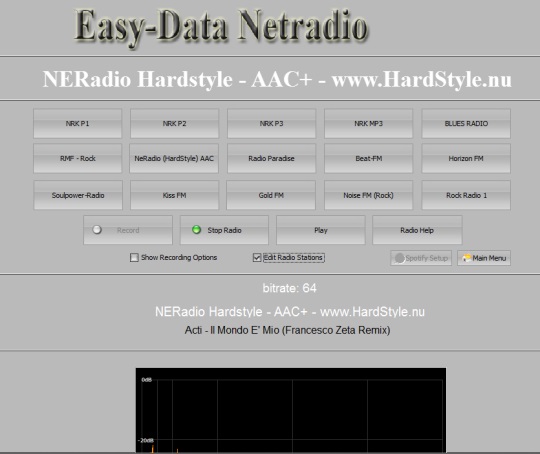The width and height of the screenshot is (540, 454).
Task: Select NeRadio (HardStyle) AAC station
Action: tap(174, 158)
